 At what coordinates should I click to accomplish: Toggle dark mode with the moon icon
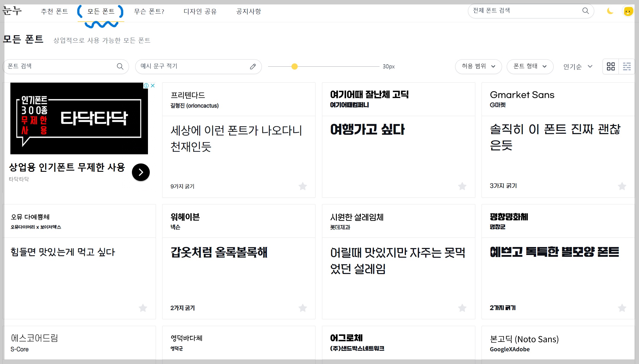pyautogui.click(x=610, y=11)
